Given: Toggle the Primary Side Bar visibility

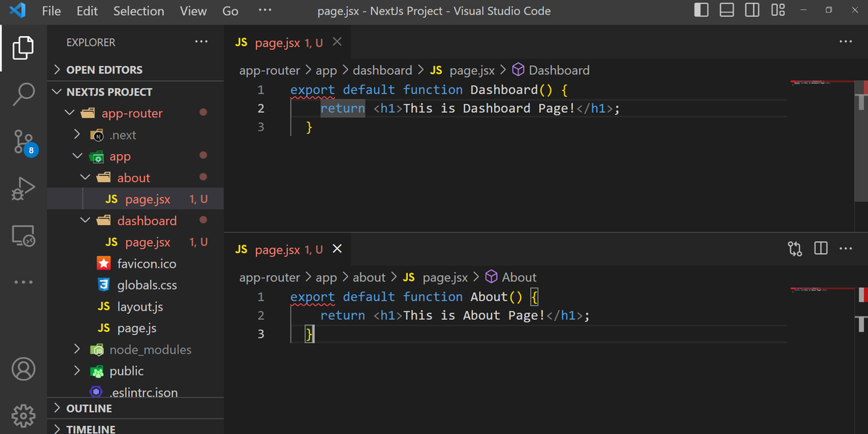Looking at the screenshot, I should pos(701,10).
